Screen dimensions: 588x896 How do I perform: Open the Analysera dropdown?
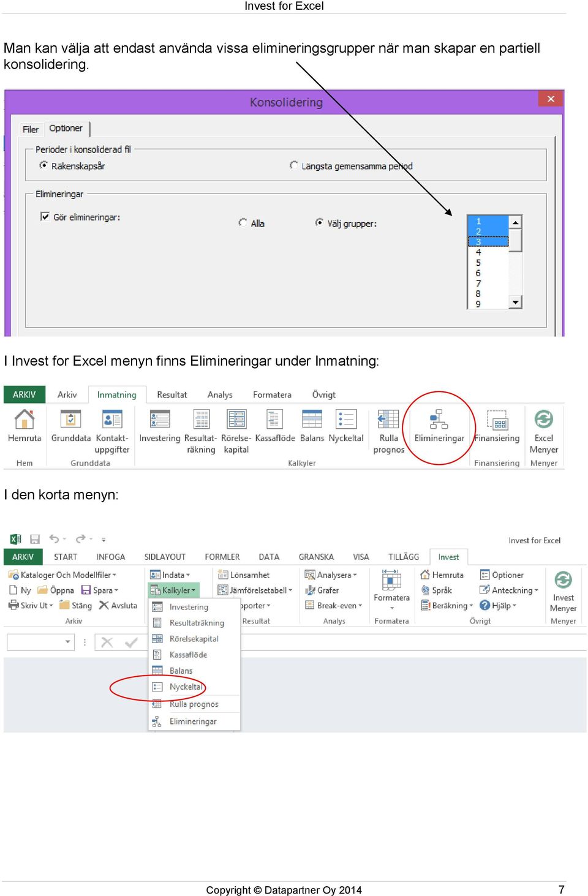click(x=331, y=575)
